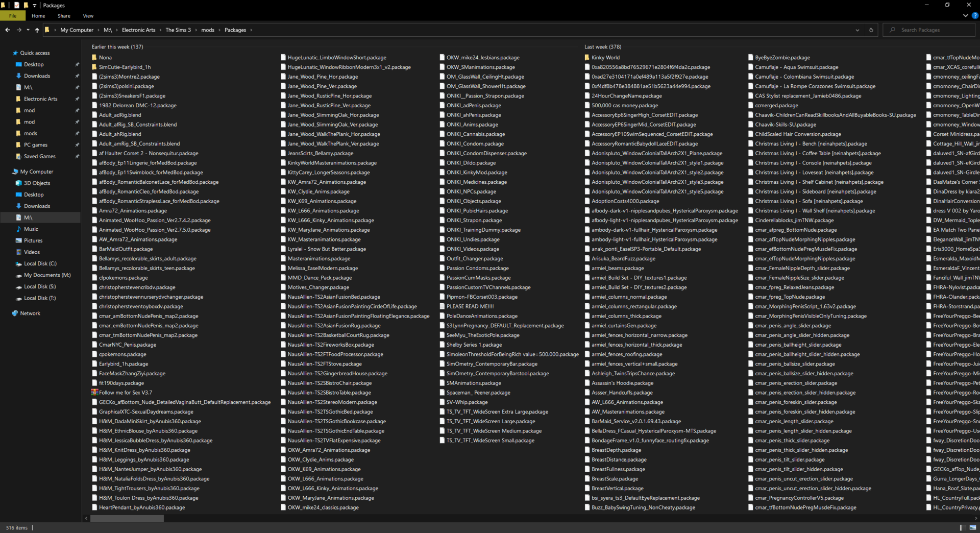Image resolution: width=980 pixels, height=533 pixels.
Task: Open the Help question mark icon
Action: click(975, 16)
